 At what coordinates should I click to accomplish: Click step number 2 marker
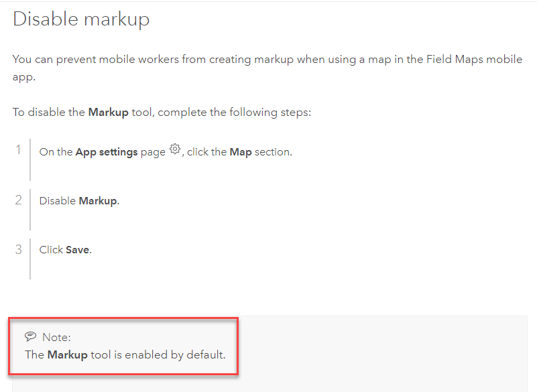(18, 198)
